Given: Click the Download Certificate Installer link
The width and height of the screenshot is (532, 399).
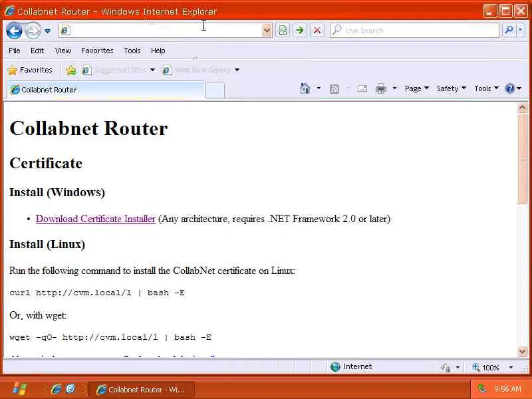Looking at the screenshot, I should click(x=96, y=219).
